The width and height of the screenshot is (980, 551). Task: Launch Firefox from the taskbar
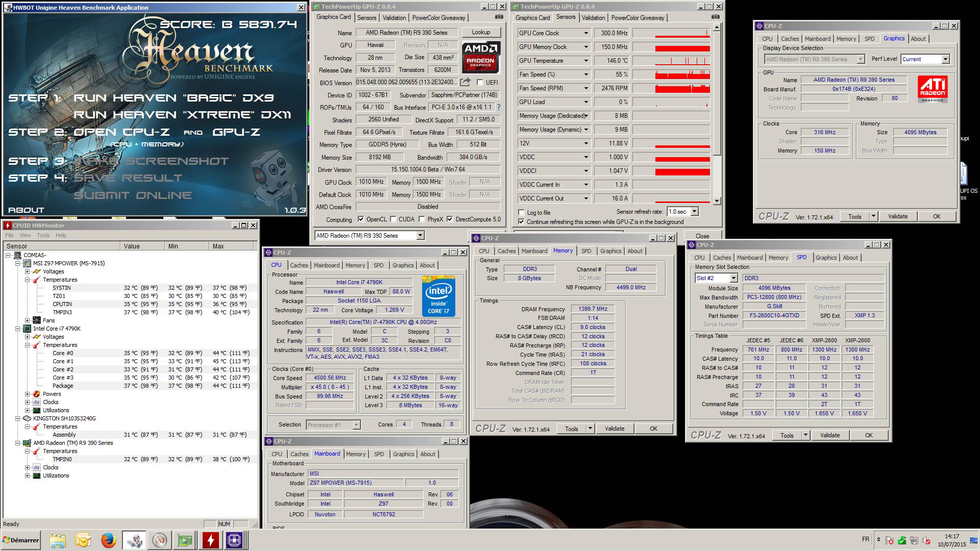pos(108,540)
